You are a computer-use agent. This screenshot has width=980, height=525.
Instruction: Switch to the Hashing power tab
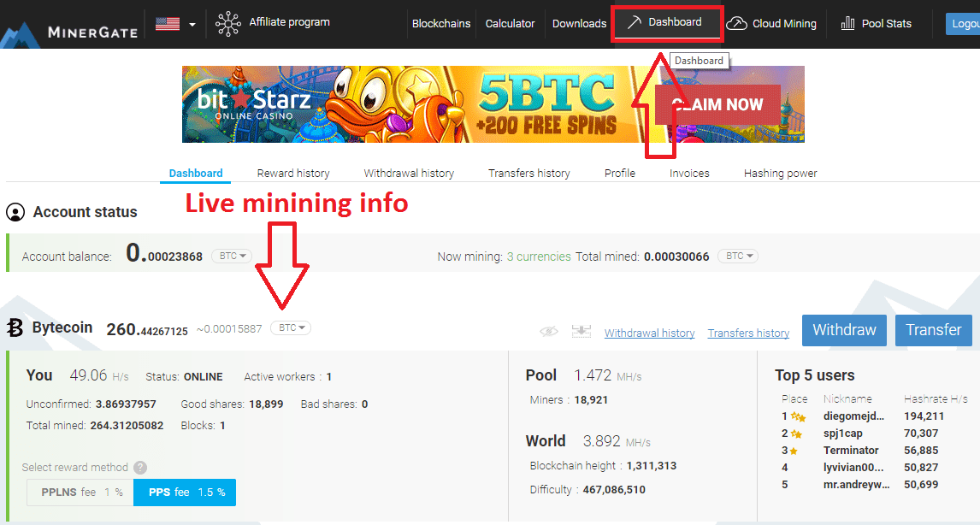[x=781, y=173]
